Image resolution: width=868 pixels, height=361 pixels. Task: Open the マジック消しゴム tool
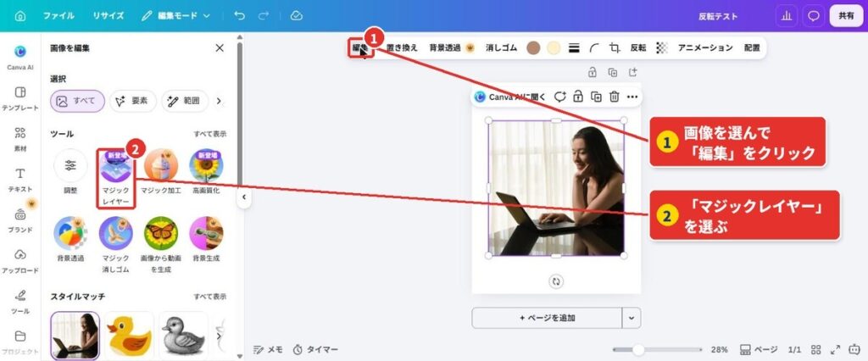pyautogui.click(x=115, y=245)
